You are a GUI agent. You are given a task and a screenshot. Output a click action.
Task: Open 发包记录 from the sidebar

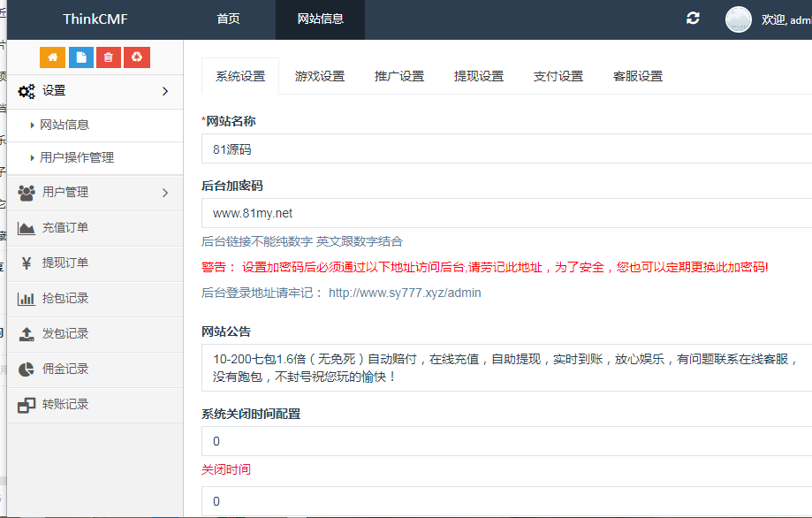coord(65,334)
